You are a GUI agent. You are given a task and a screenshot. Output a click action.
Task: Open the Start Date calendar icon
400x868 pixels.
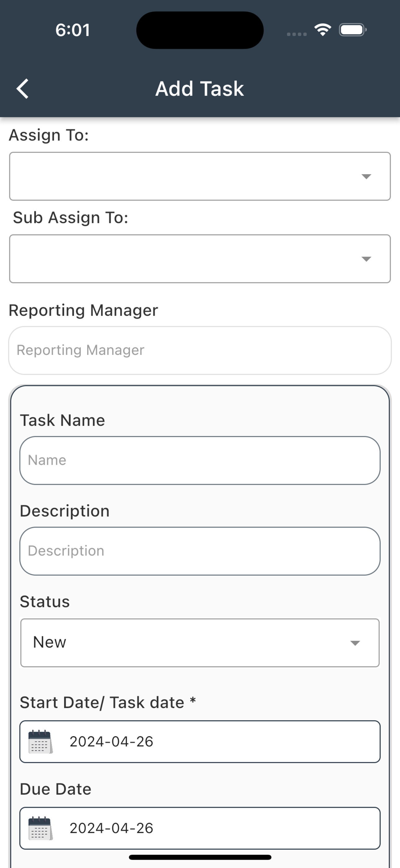tap(40, 742)
